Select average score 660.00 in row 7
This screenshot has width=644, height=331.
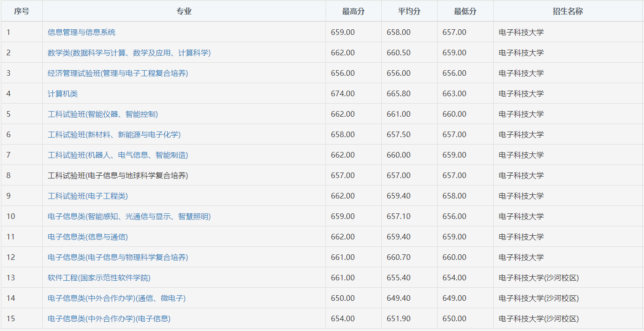point(398,155)
